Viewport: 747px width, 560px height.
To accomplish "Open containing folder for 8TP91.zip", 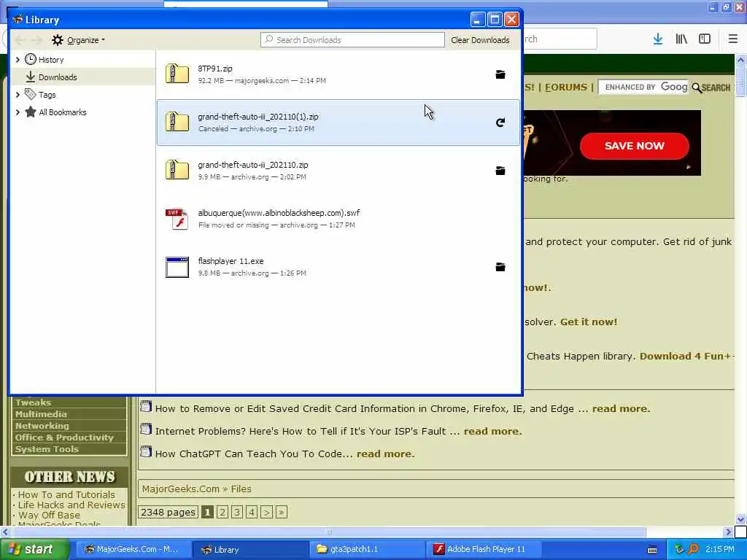I will (500, 75).
